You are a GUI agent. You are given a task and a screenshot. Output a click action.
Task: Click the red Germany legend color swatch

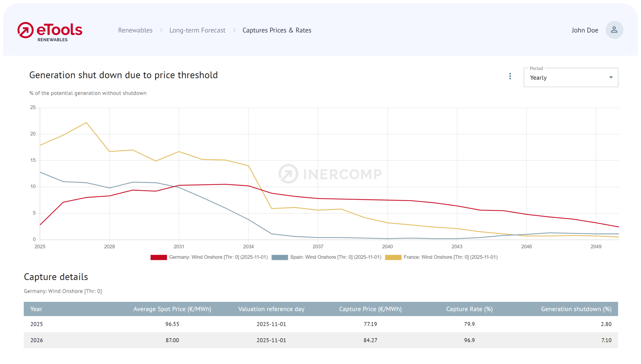pyautogui.click(x=159, y=257)
